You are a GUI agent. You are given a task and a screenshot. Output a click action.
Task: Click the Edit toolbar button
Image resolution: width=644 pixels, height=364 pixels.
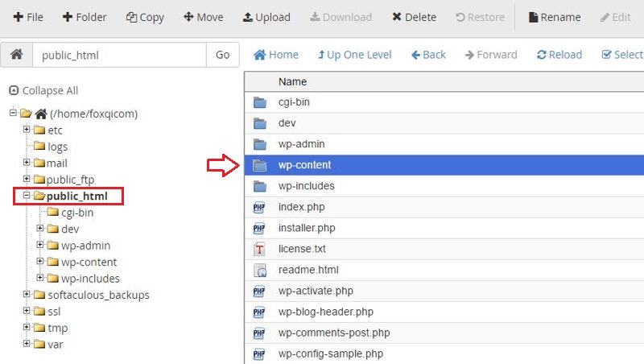coord(615,17)
